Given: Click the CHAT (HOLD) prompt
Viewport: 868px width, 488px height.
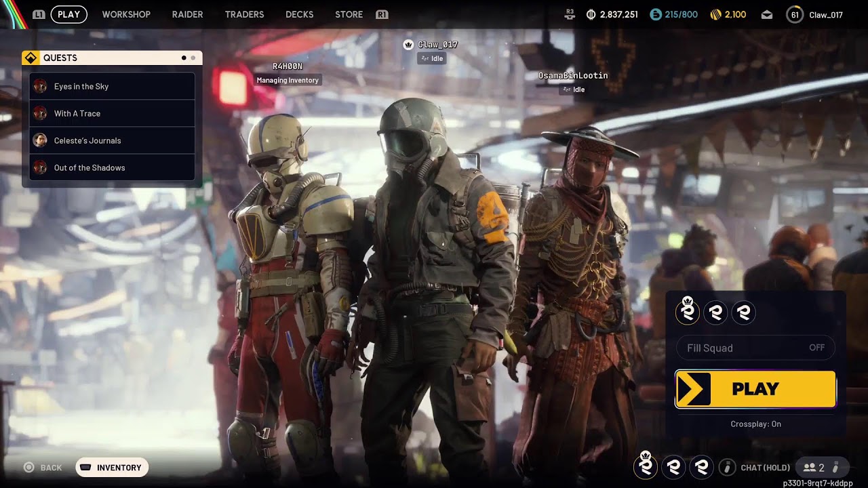Looking at the screenshot, I should pos(765,468).
